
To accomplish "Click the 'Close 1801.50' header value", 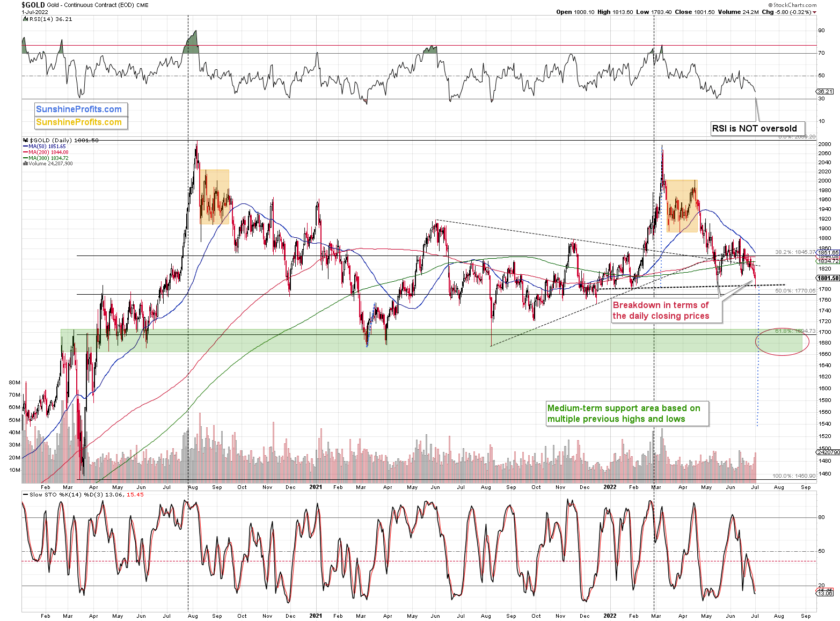I will click(x=695, y=12).
